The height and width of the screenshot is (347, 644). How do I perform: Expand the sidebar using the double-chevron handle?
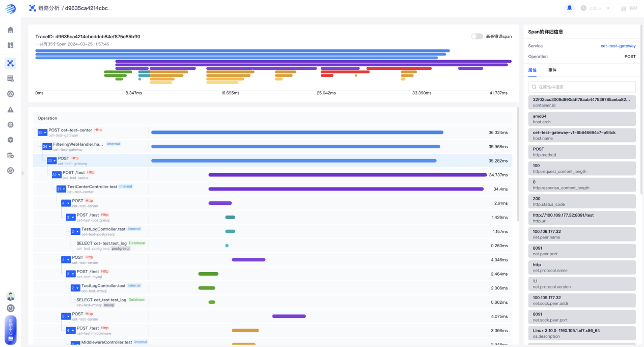point(22,173)
